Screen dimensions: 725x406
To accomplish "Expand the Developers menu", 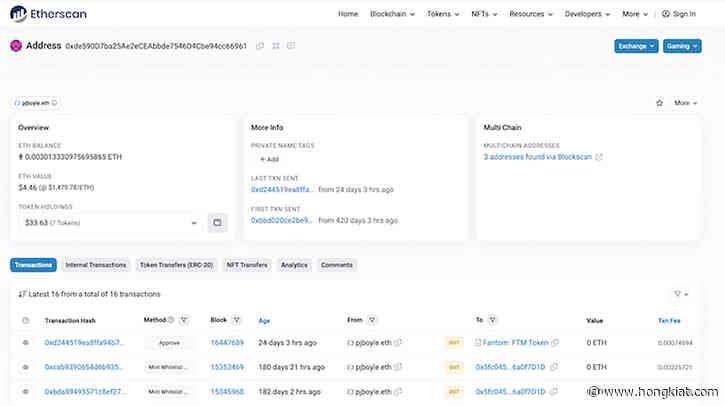I will tap(587, 14).
